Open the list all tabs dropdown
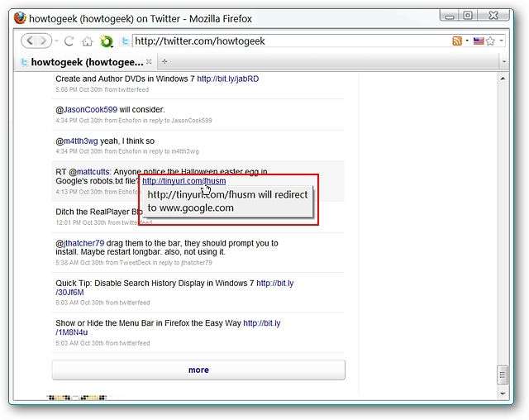 coord(503,62)
